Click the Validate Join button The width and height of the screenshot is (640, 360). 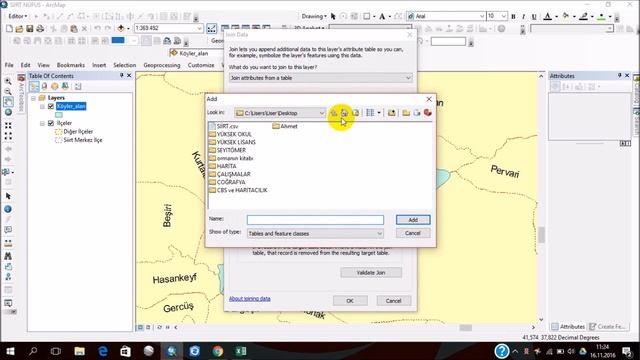371,272
